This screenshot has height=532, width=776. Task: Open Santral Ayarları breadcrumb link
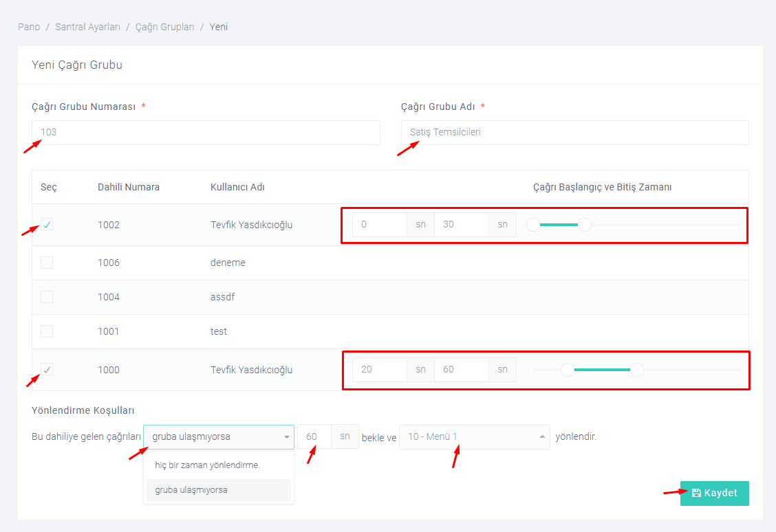pos(87,27)
